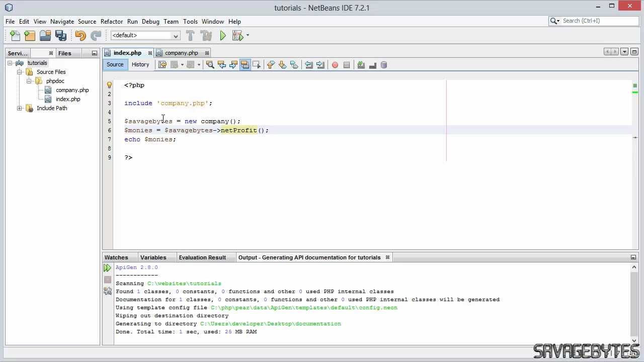Viewport: 644px width, 362px height.
Task: Click the Shift Line Left icon
Action: (309, 65)
